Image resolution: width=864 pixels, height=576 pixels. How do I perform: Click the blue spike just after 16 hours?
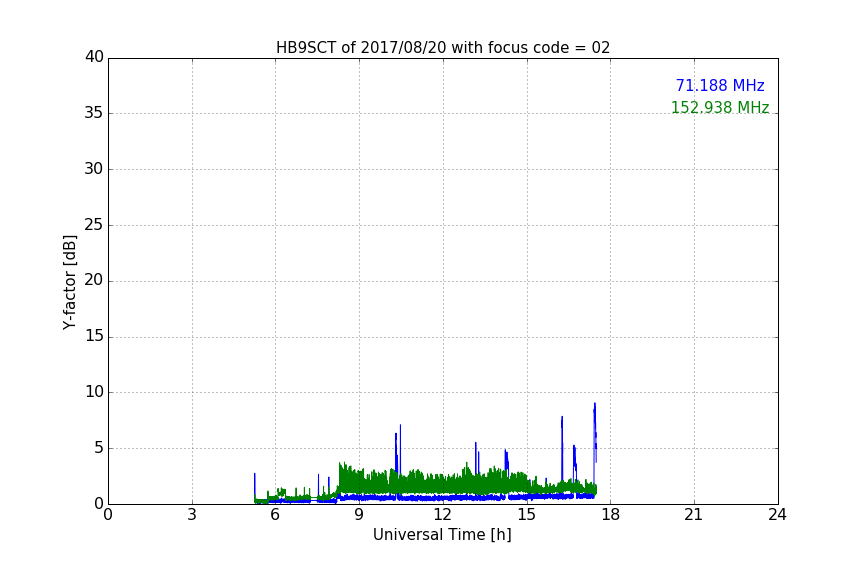pyautogui.click(x=562, y=449)
